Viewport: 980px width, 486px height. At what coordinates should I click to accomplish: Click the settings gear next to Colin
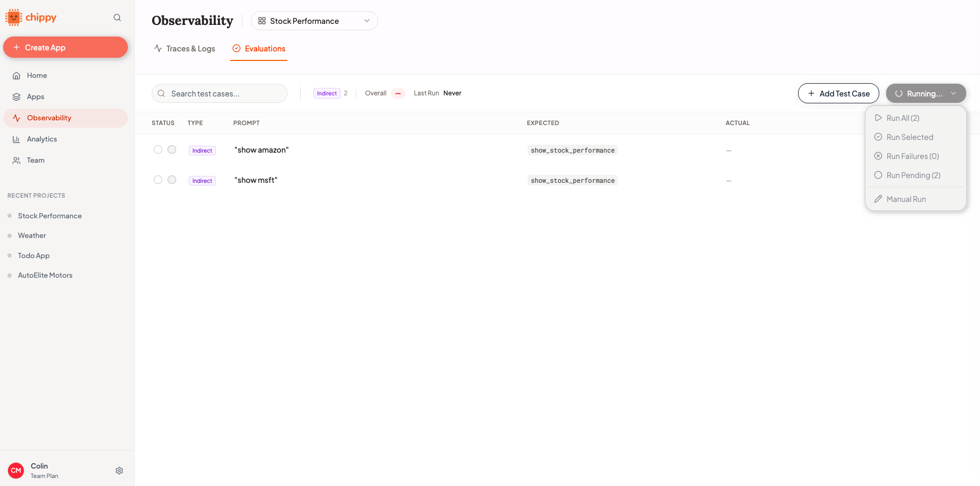point(119,471)
